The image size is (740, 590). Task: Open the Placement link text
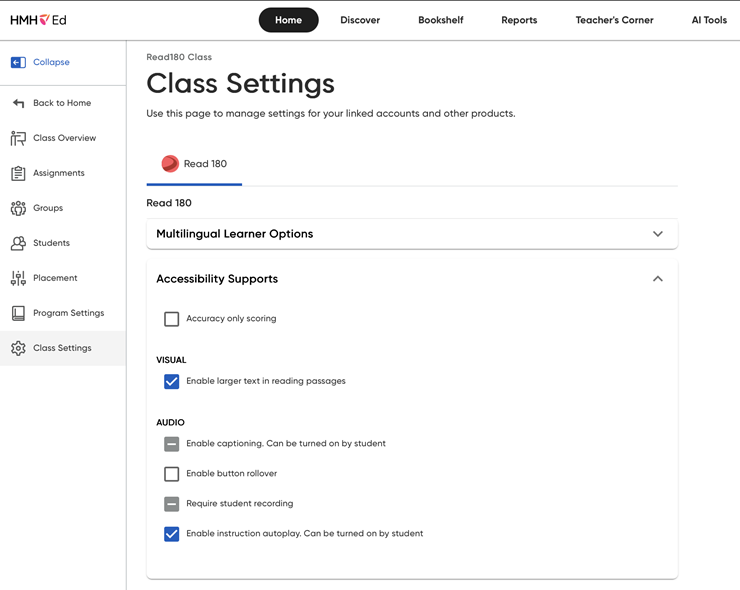pos(55,278)
